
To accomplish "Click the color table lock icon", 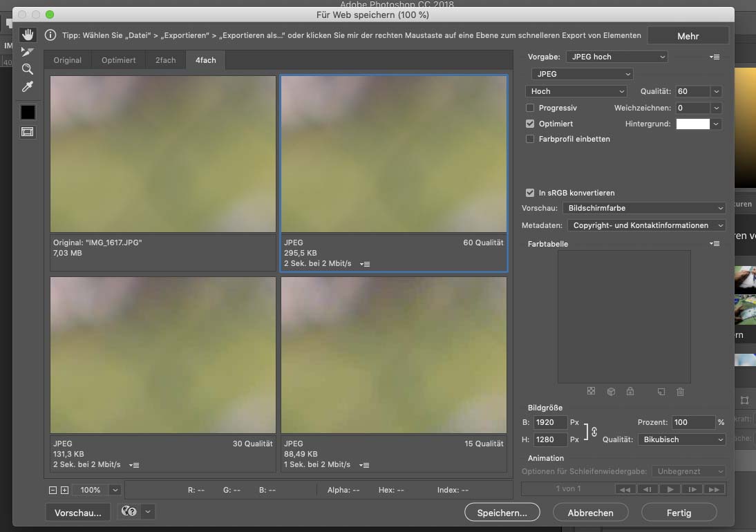I will pos(630,391).
